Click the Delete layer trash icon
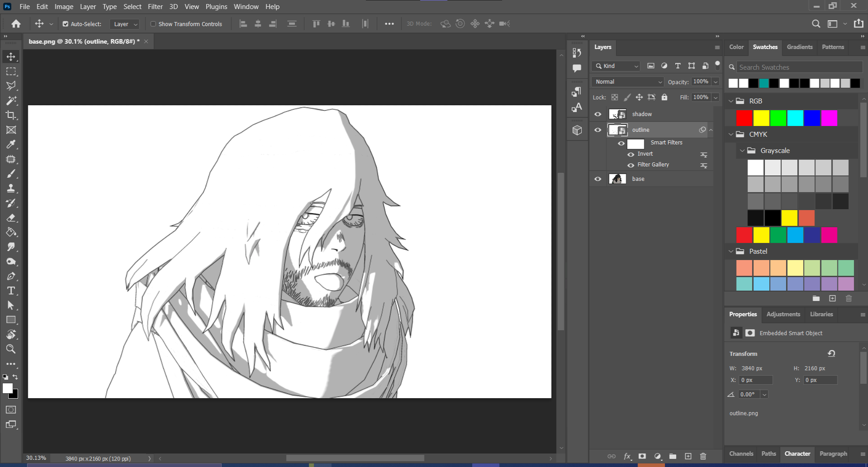This screenshot has height=467, width=868. pyautogui.click(x=703, y=456)
